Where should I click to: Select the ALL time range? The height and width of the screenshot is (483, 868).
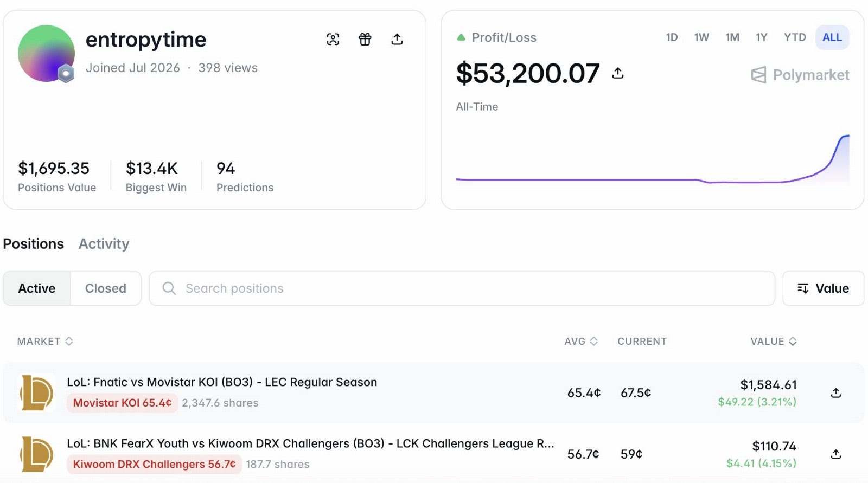pos(832,37)
